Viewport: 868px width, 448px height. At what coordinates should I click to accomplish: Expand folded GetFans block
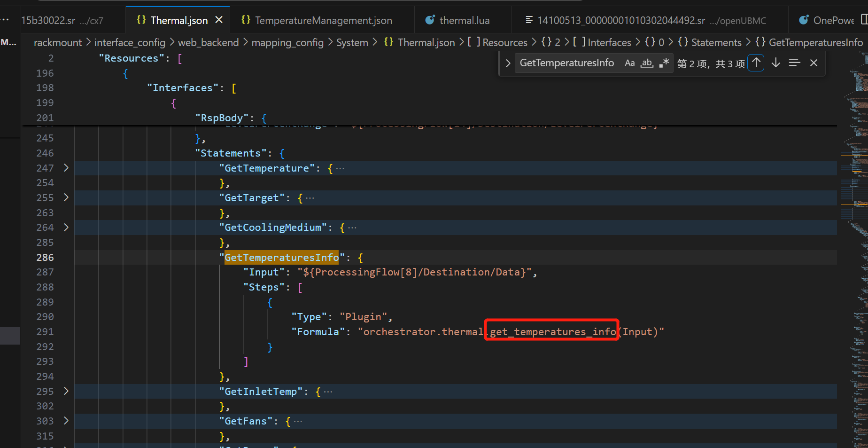point(66,421)
